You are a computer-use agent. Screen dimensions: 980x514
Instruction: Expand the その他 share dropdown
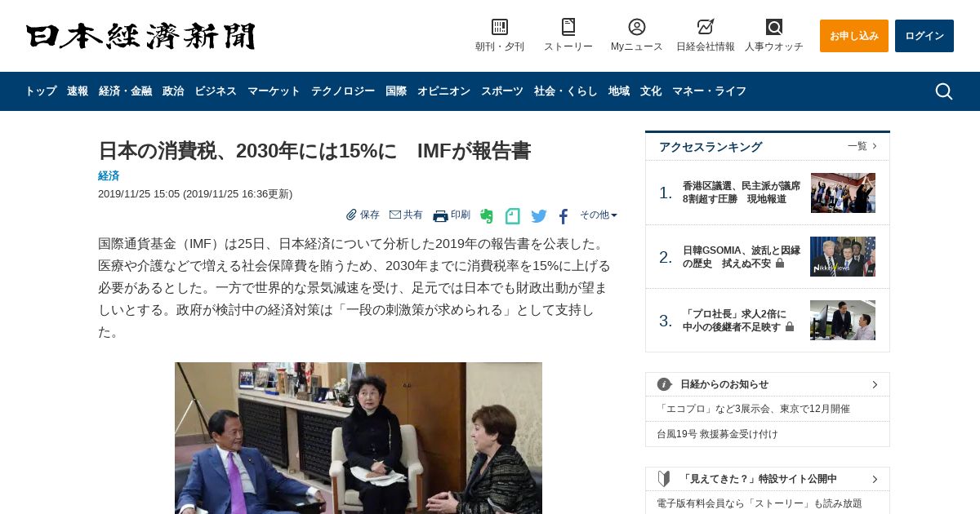click(x=599, y=215)
